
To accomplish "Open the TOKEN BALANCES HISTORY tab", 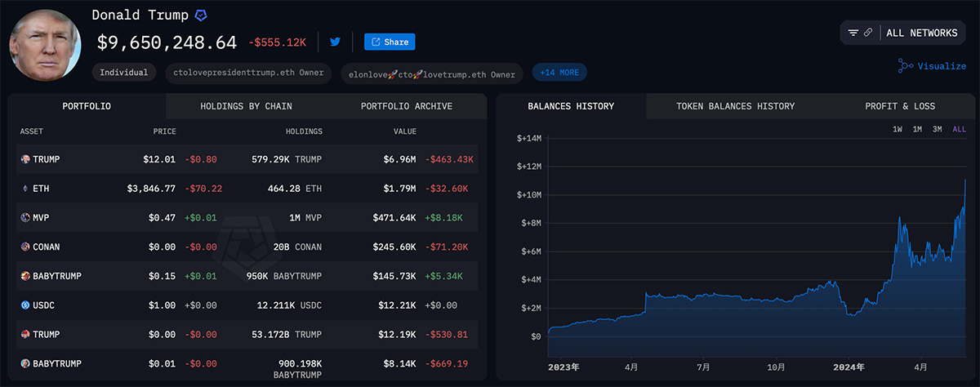I will tap(735, 106).
